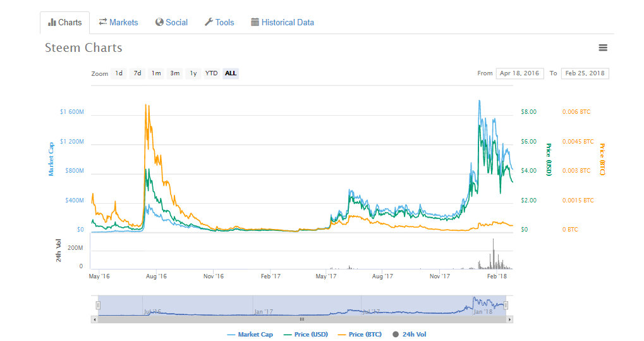Click the 200M volume axis label
Image resolution: width=644 pixels, height=341 pixels.
[x=75, y=248]
